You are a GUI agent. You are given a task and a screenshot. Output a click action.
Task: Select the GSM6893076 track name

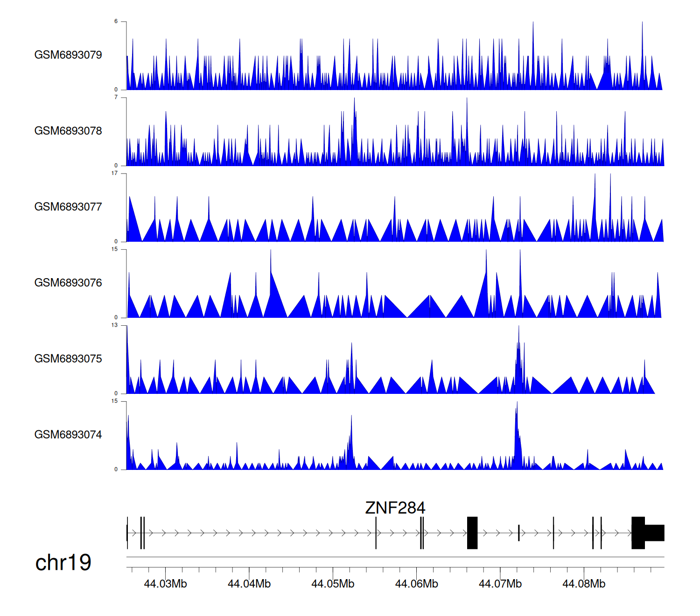click(68, 283)
